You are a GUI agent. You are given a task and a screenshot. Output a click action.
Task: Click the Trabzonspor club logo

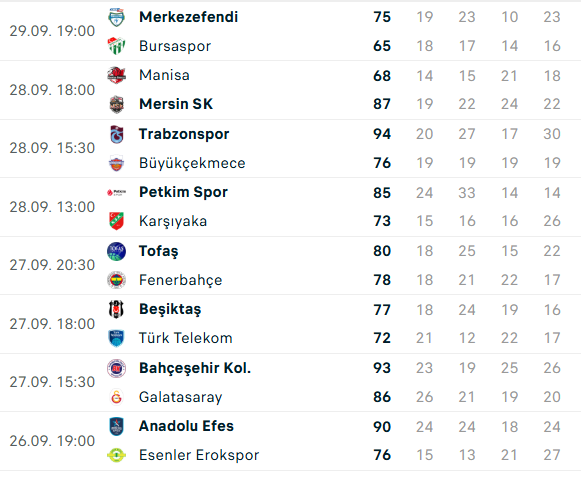116,134
